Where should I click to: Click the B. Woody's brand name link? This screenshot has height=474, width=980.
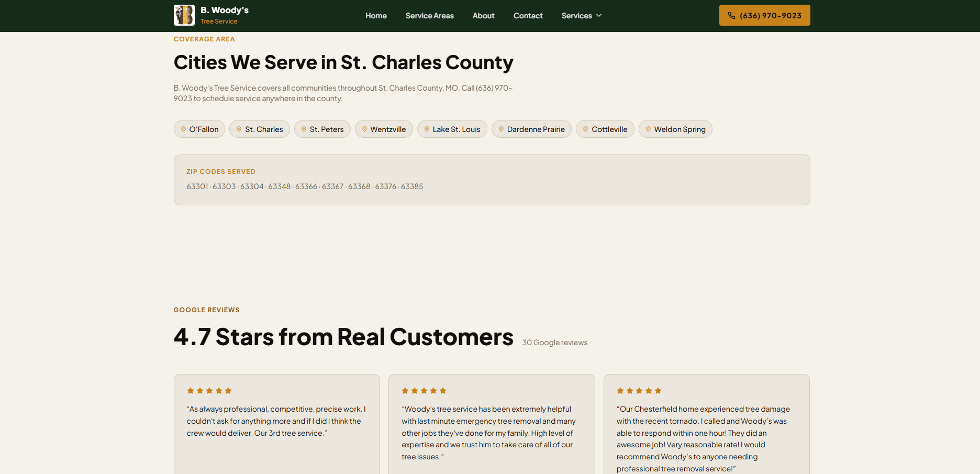pyautogui.click(x=225, y=10)
